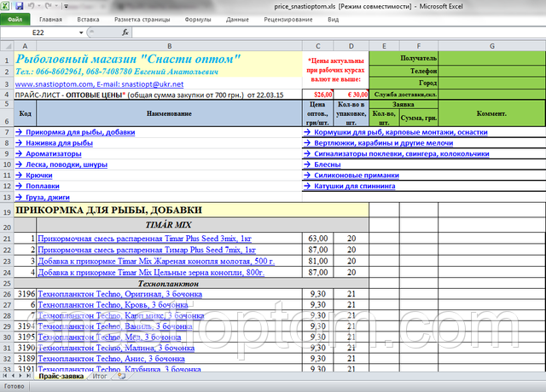Follow the Катушки для спиннинга link

click(349, 186)
